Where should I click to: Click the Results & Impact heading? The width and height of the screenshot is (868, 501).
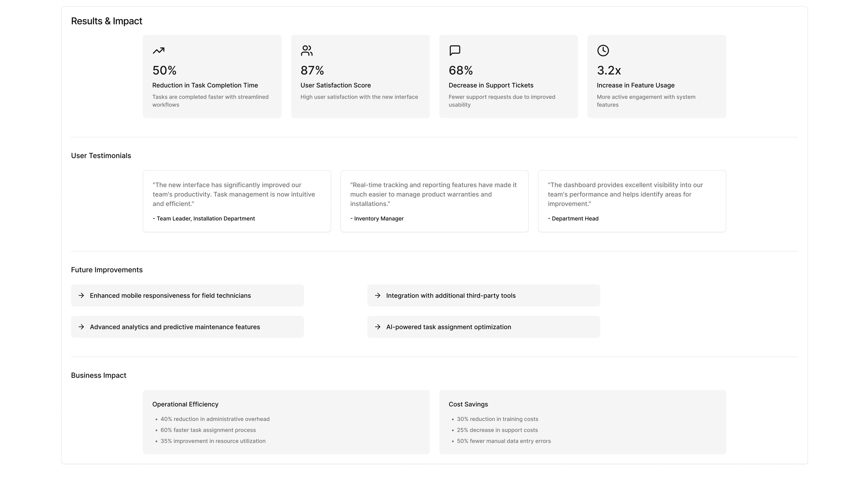(x=107, y=21)
